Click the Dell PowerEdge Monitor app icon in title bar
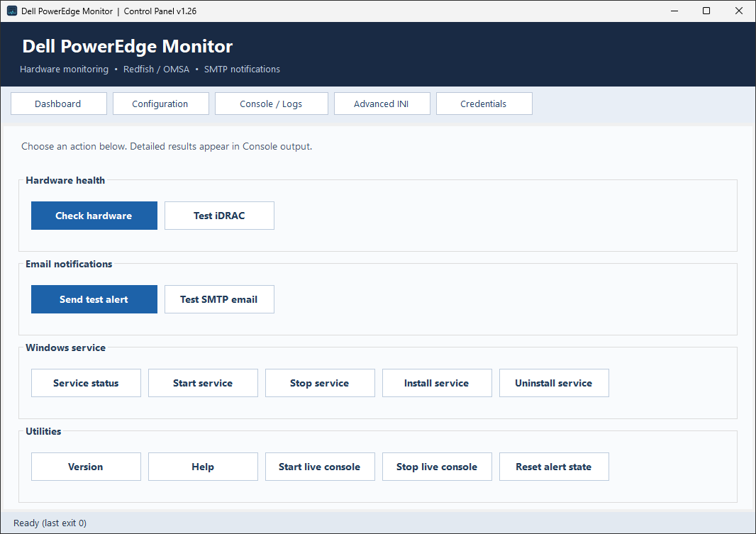This screenshot has height=534, width=756. [x=12, y=11]
